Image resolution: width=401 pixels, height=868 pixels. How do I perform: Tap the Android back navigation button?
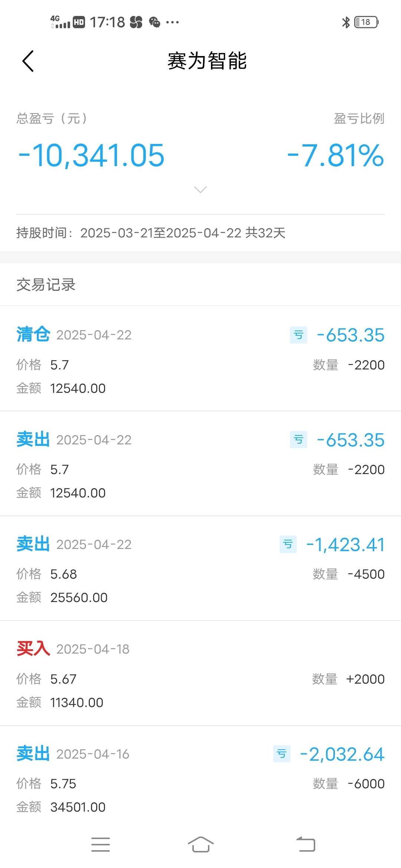point(306,845)
